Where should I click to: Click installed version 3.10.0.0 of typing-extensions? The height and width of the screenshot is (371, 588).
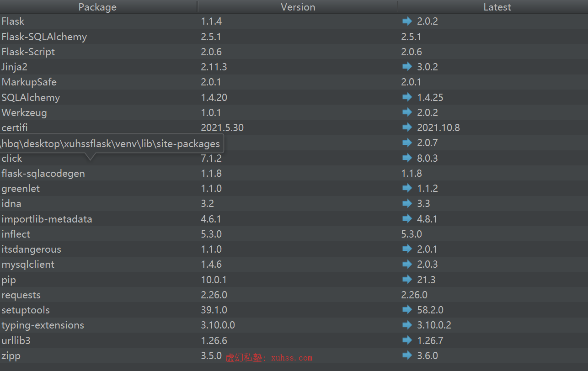tap(218, 325)
